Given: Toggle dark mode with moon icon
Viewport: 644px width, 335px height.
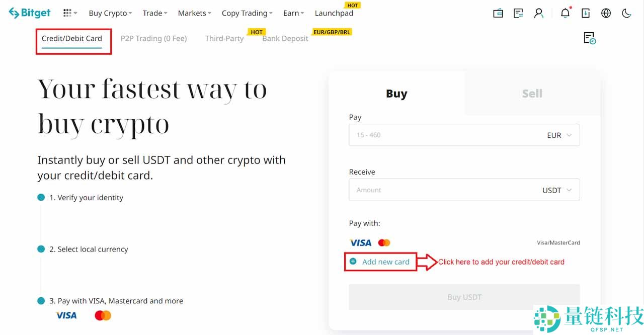Looking at the screenshot, I should (x=626, y=14).
